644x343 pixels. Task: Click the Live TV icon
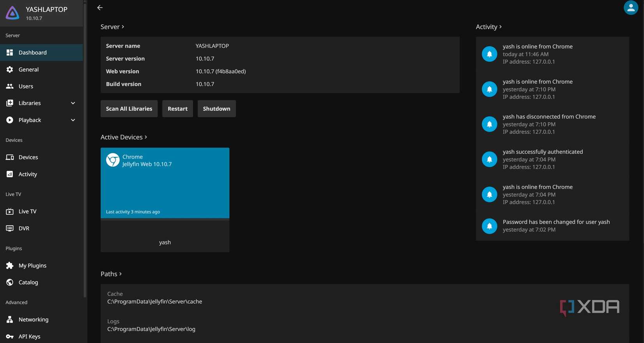click(x=10, y=211)
